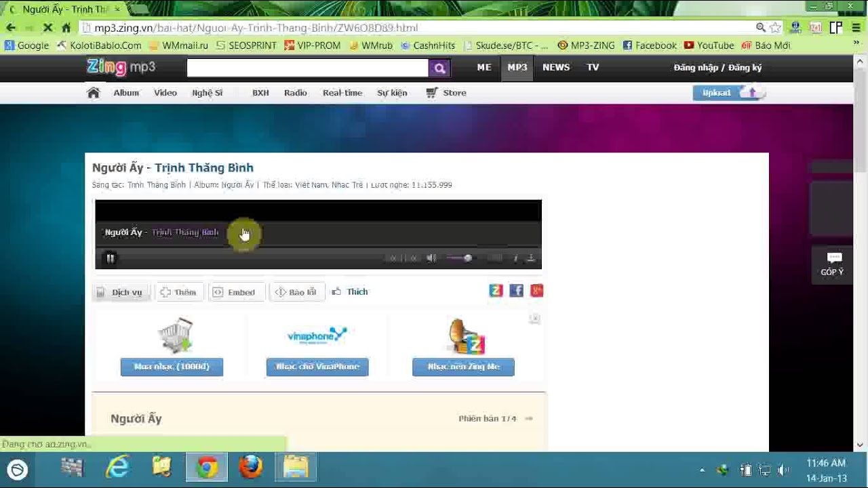Bookmark the page with the star
868x488 pixels.
click(x=776, y=28)
